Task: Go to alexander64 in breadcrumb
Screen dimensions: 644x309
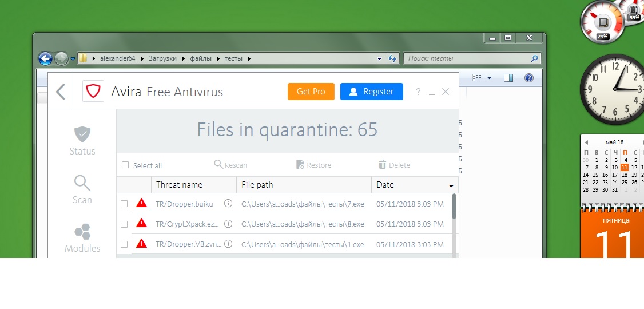Action: [x=117, y=58]
